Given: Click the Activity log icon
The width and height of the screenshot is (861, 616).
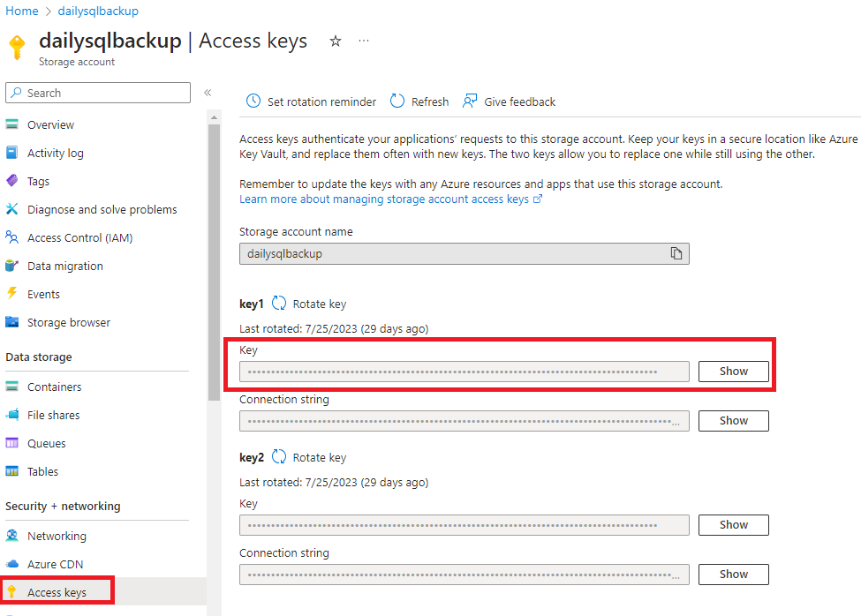Looking at the screenshot, I should click(12, 153).
